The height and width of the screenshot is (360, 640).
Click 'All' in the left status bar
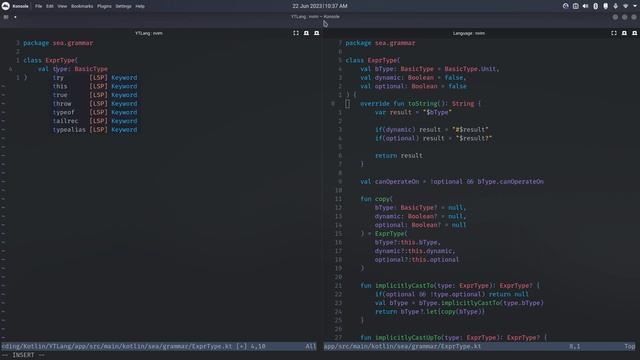point(311,346)
